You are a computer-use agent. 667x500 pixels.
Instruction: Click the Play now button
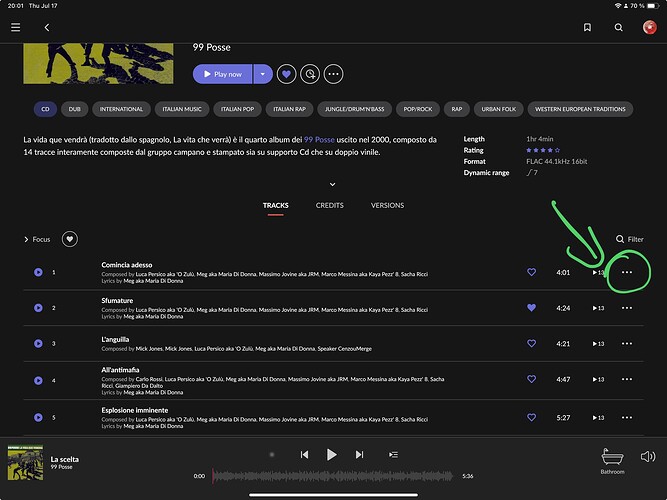coord(222,74)
